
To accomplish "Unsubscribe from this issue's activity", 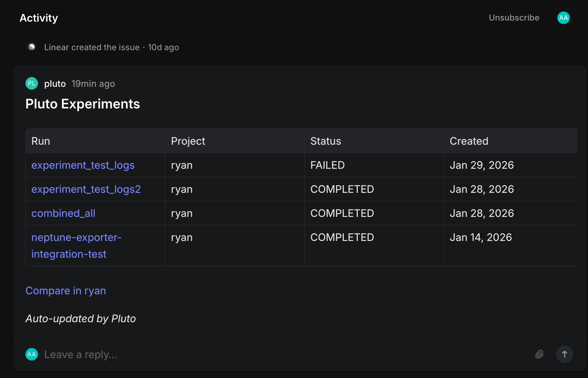I will pyautogui.click(x=514, y=18).
